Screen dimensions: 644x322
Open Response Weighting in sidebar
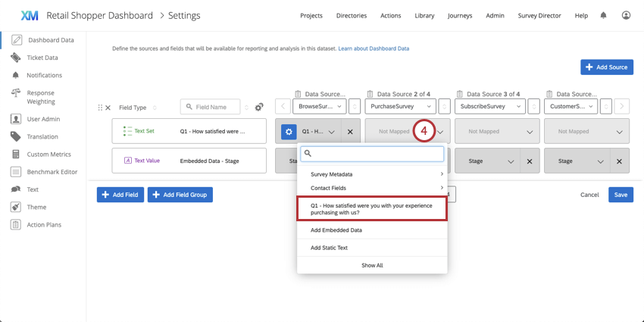pos(41,97)
